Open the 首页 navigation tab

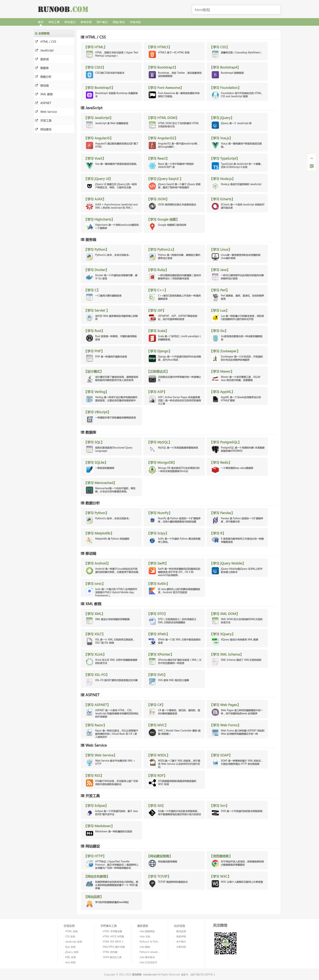coord(40,22)
